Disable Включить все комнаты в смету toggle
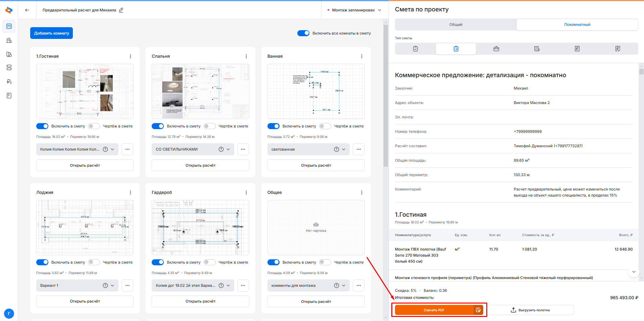644x321 pixels. [303, 33]
